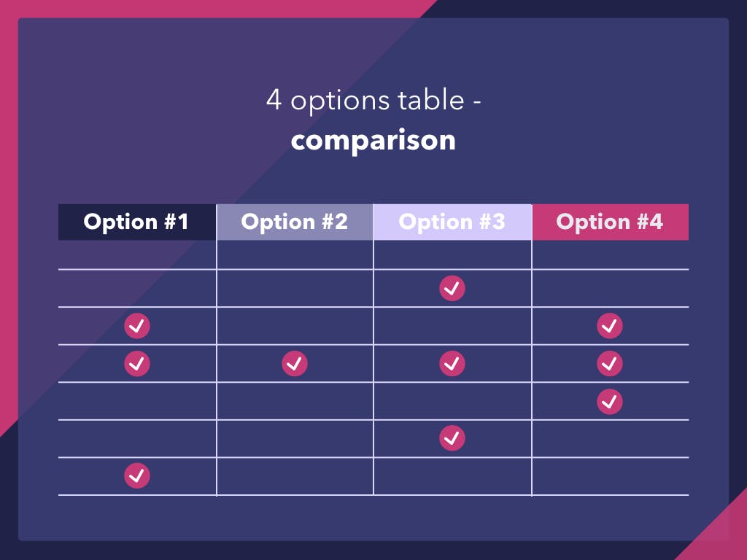The image size is (747, 560).
Task: Click the '4 options table -' title line
Action: [x=373, y=100]
